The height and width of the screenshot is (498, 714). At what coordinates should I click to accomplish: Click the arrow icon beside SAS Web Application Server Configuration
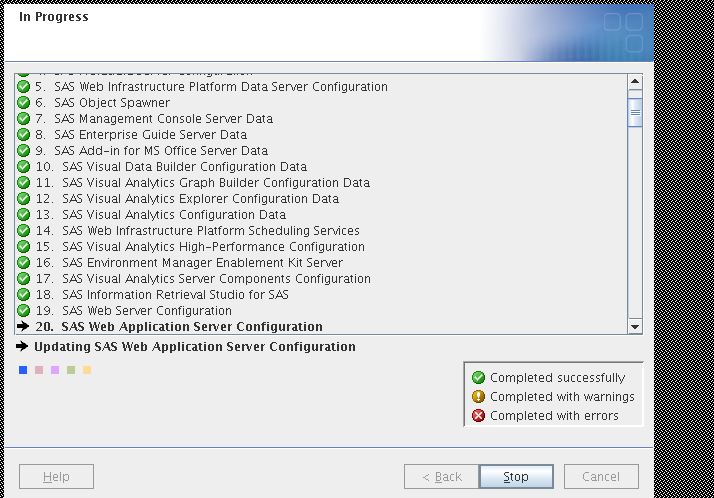point(24,327)
